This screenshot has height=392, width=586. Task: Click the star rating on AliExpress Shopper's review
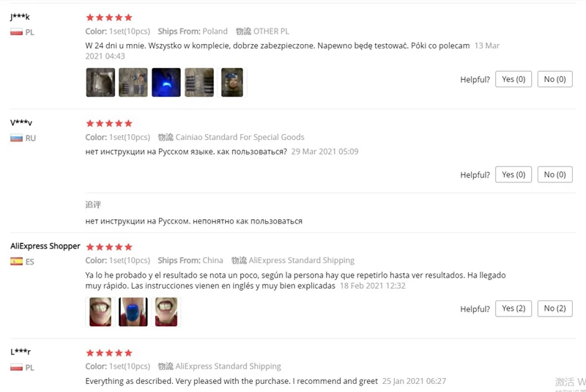point(109,247)
